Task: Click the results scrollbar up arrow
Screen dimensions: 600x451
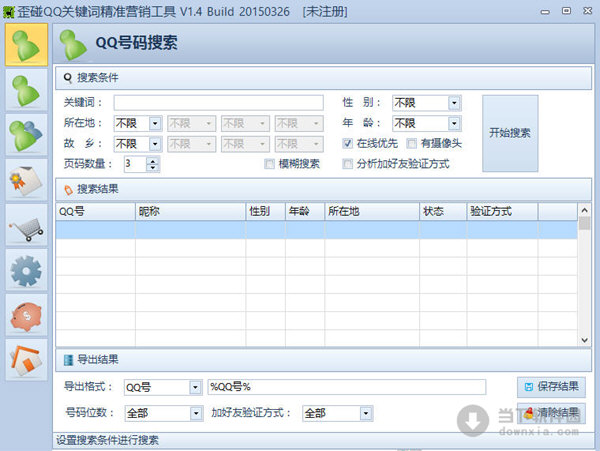Action: 584,210
